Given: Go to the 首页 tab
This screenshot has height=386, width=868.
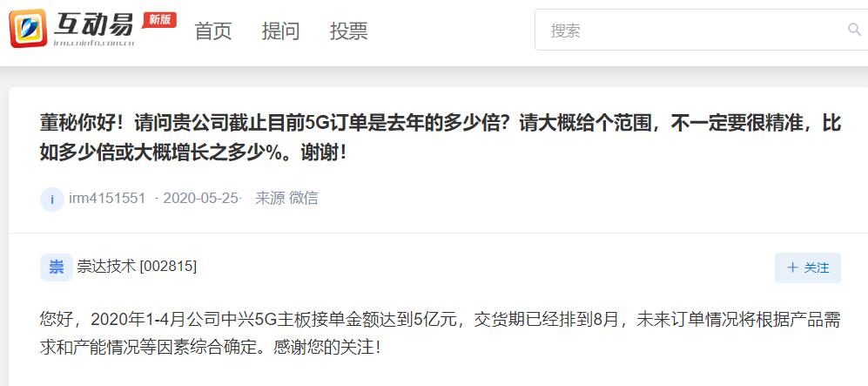Looking at the screenshot, I should 212,30.
